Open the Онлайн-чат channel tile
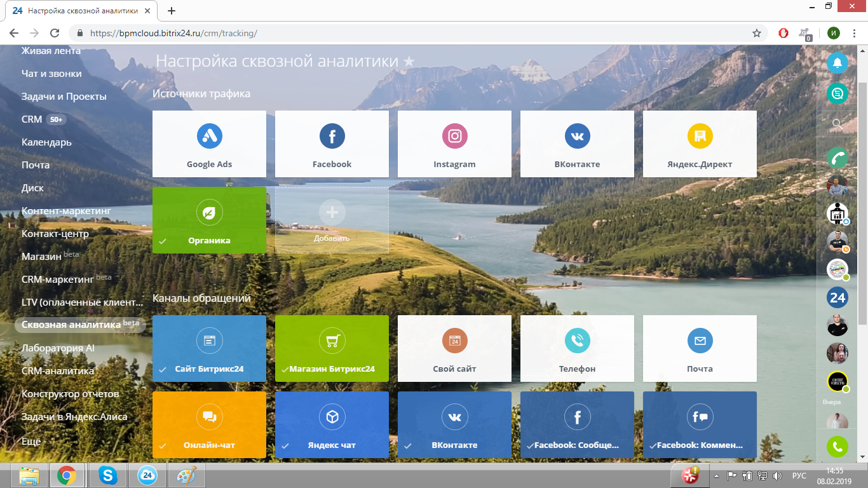 click(209, 424)
